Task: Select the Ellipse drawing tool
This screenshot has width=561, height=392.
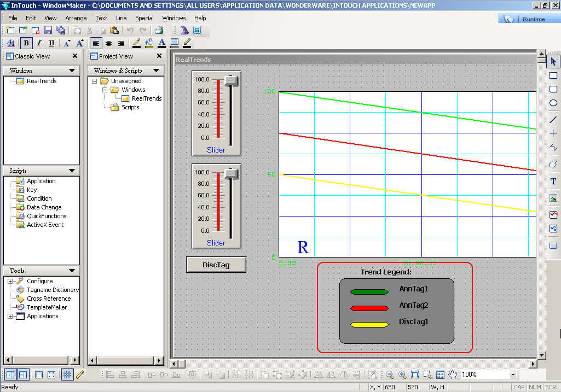Action: [x=553, y=103]
